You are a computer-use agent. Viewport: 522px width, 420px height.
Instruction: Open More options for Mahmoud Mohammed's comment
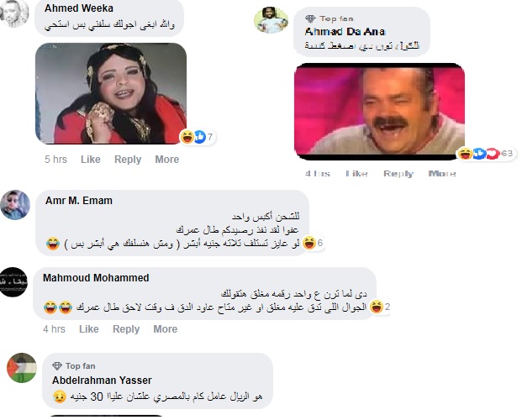(166, 329)
